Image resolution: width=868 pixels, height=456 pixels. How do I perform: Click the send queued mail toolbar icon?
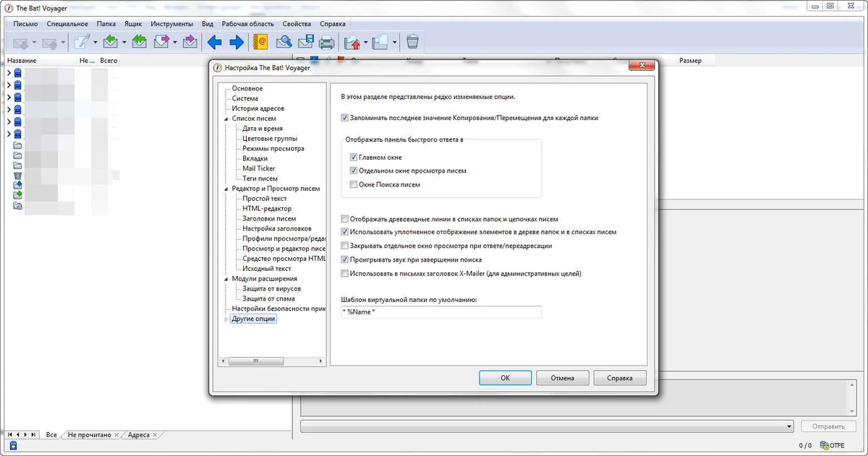pos(49,42)
